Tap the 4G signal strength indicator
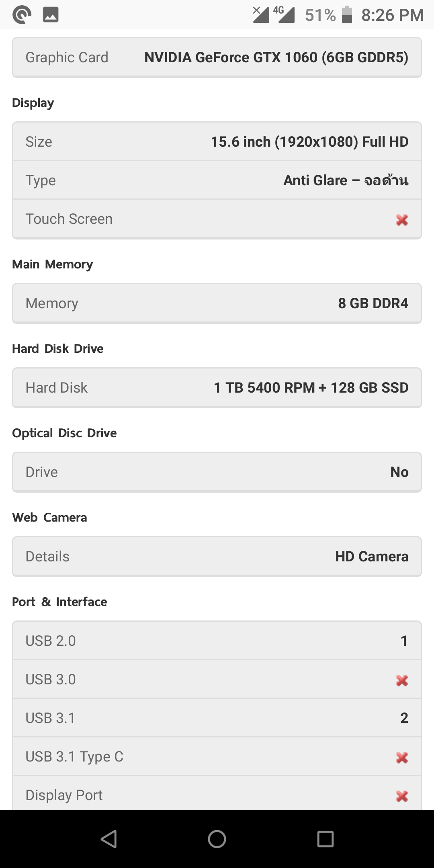The image size is (434, 868). click(285, 15)
